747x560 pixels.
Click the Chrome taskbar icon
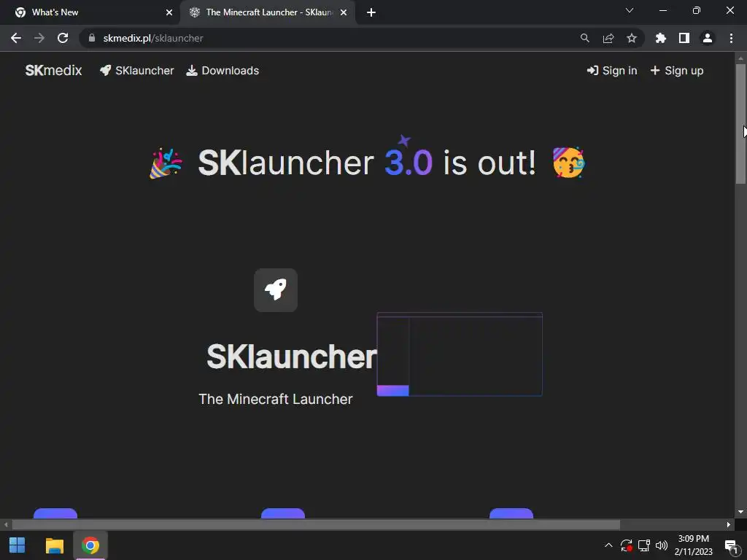point(90,545)
